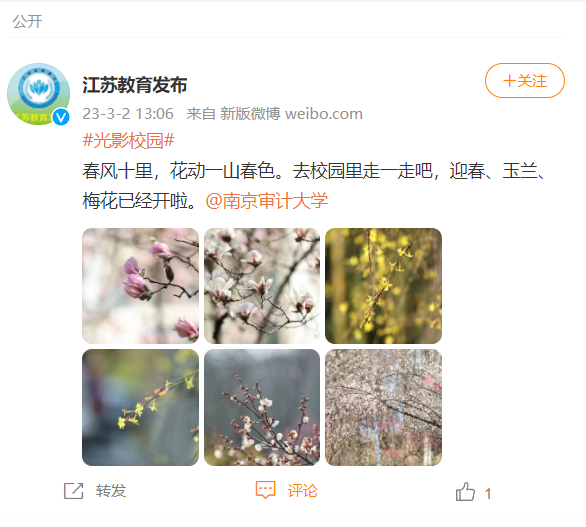Click the 公开 visibility label
The width and height of the screenshot is (586, 527).
click(27, 21)
